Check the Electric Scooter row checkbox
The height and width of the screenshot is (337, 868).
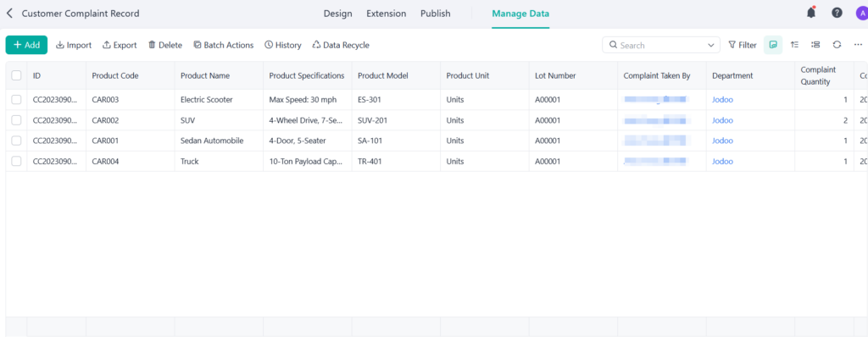[17, 100]
